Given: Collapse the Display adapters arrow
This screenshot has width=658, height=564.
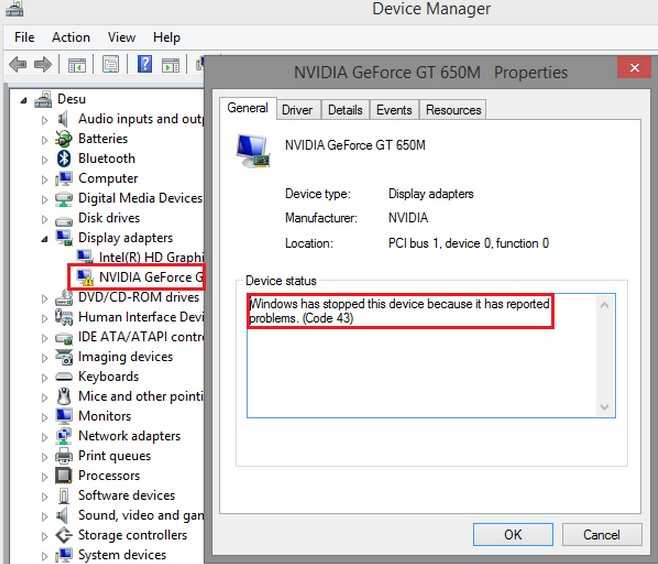Looking at the screenshot, I should pos(44,239).
